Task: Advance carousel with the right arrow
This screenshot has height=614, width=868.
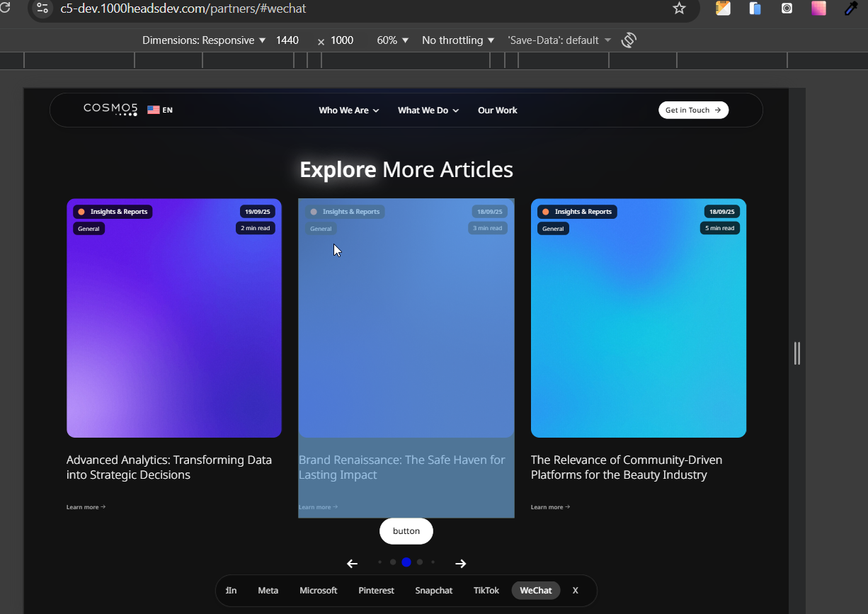Action: point(461,564)
